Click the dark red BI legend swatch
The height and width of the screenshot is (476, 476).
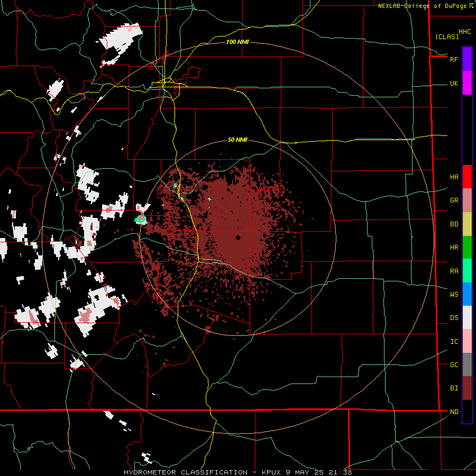point(467,388)
